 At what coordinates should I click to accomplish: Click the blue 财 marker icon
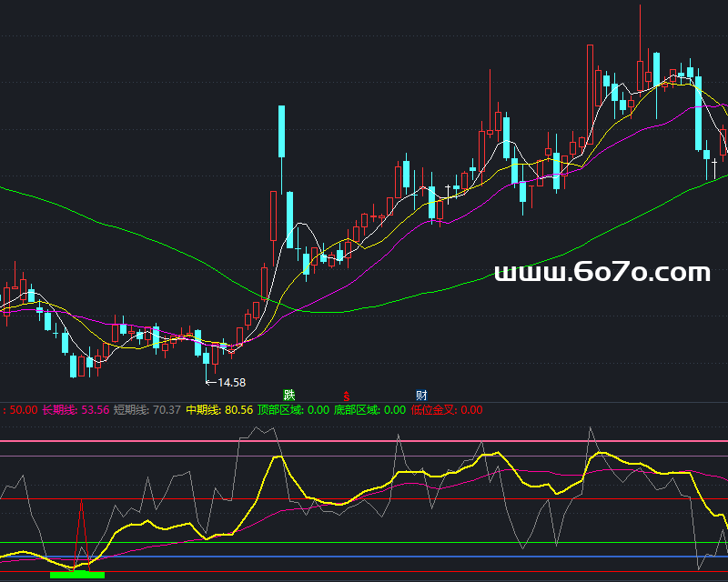421,395
